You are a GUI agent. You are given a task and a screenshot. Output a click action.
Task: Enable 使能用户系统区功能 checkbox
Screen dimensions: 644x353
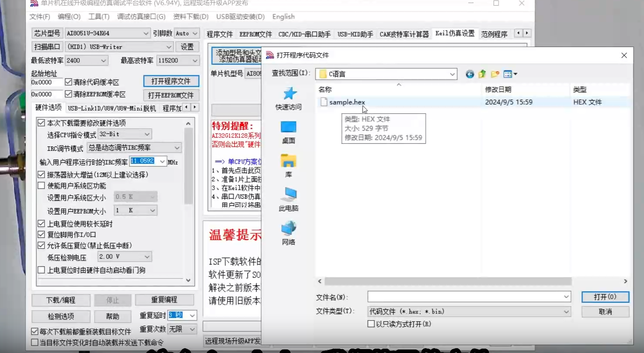[41, 186]
